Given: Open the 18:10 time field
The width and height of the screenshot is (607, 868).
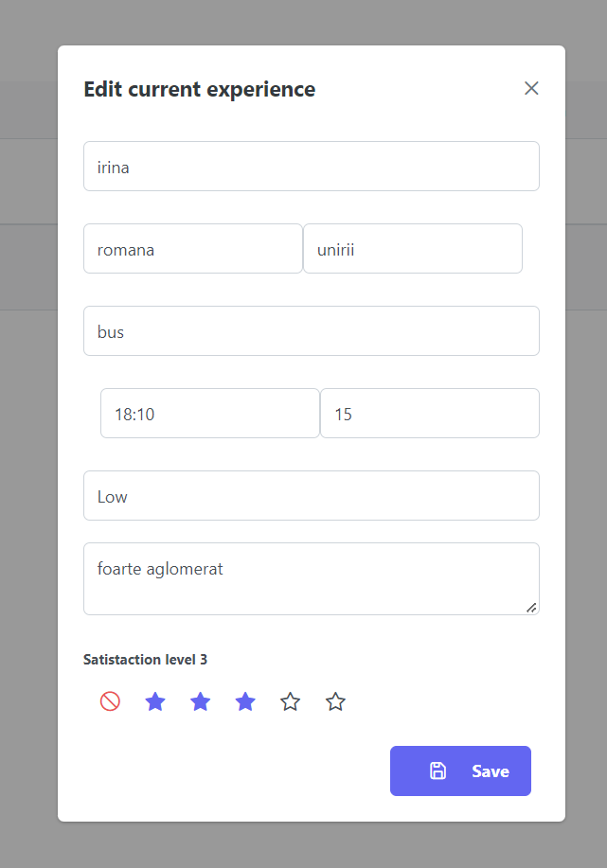Looking at the screenshot, I should pos(209,413).
